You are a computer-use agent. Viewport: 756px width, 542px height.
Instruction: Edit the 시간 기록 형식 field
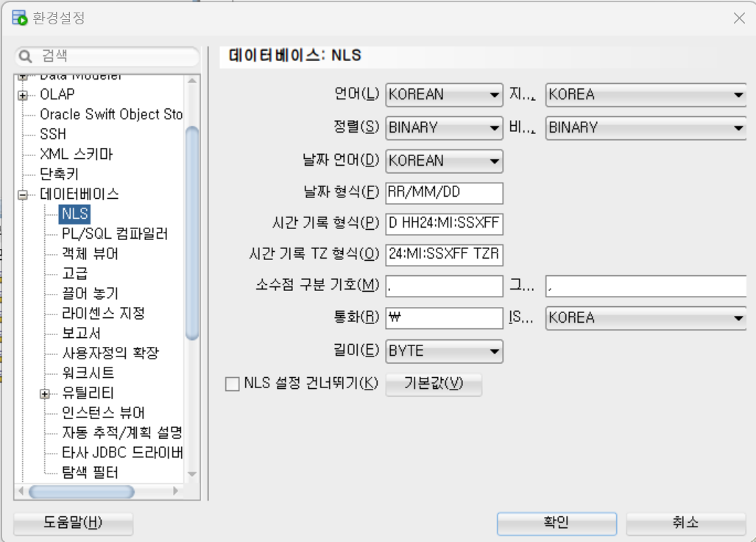point(444,224)
